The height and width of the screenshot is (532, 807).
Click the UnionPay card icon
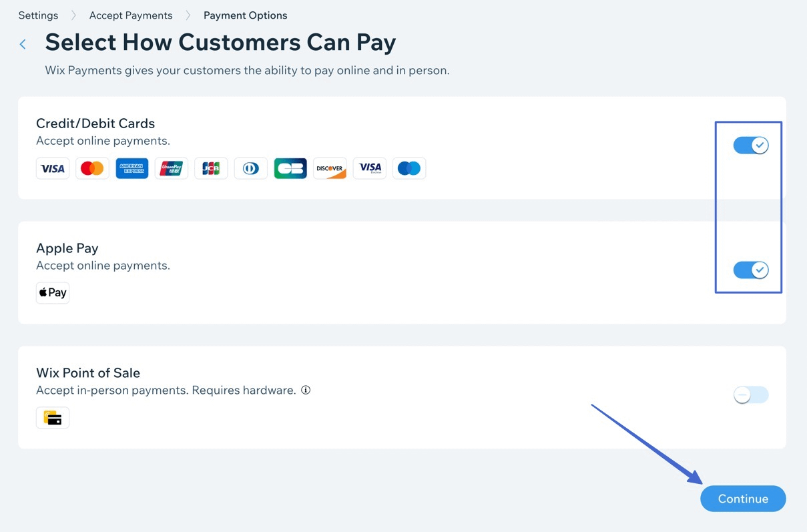171,168
